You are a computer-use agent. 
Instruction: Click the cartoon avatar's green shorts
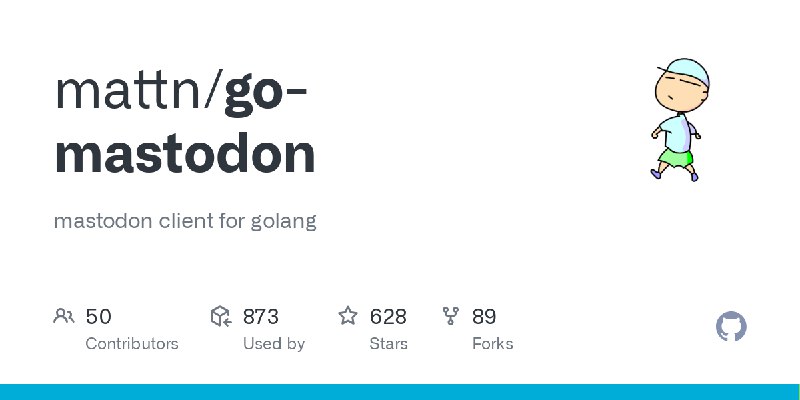tap(677, 155)
